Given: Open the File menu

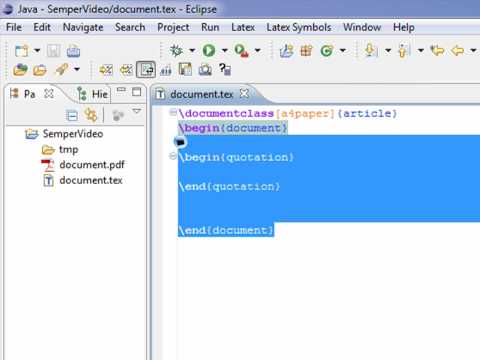Looking at the screenshot, I should [x=14, y=27].
